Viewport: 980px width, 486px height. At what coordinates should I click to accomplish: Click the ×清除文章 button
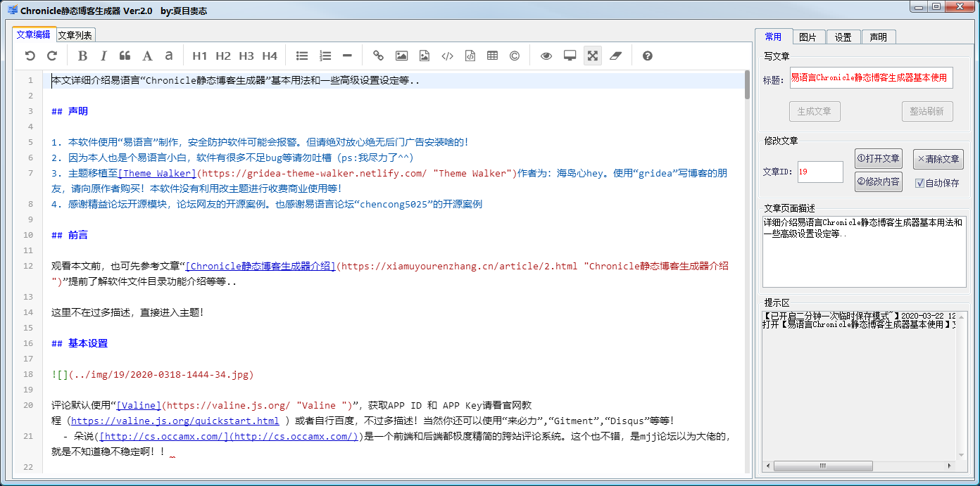tap(938, 159)
